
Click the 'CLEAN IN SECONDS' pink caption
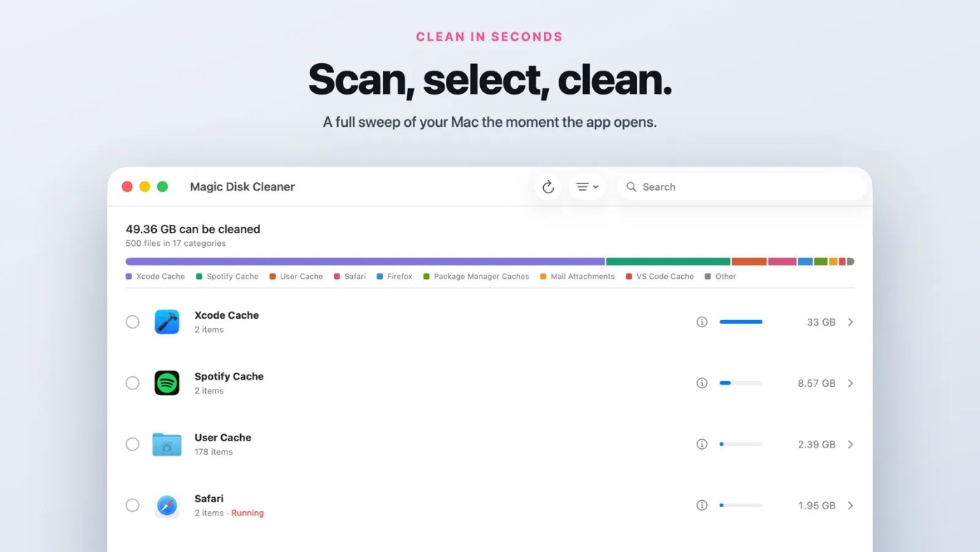point(489,37)
